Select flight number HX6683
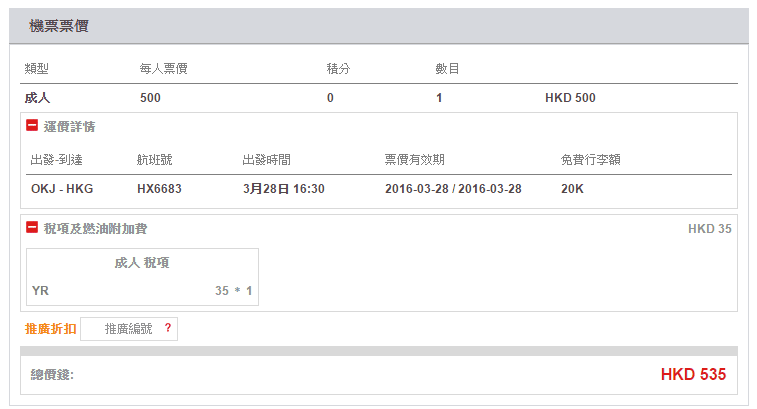 click(x=160, y=188)
